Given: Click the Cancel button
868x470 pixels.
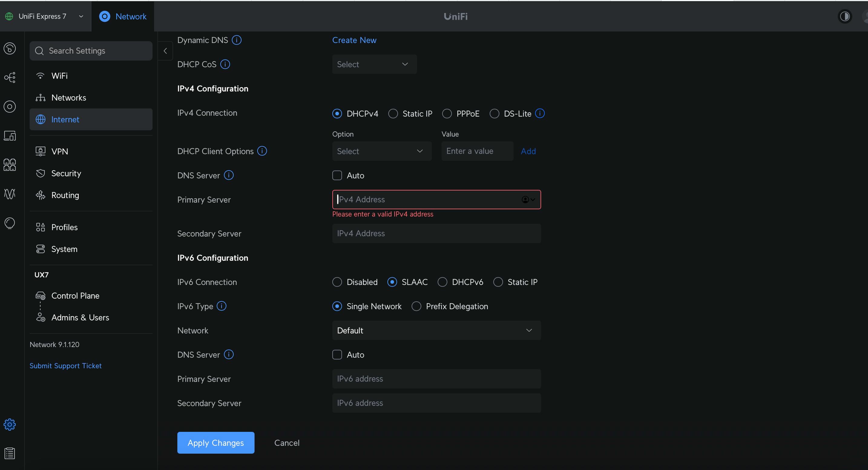Looking at the screenshot, I should [287, 443].
